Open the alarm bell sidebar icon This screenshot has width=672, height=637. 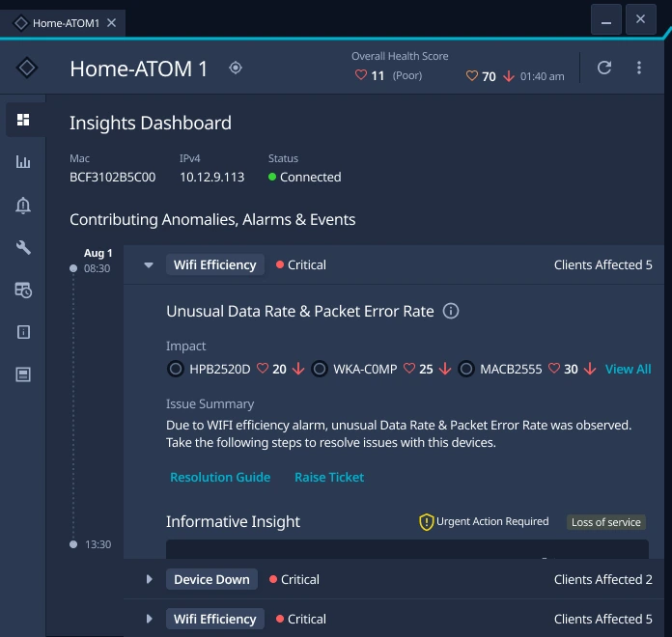(x=23, y=206)
